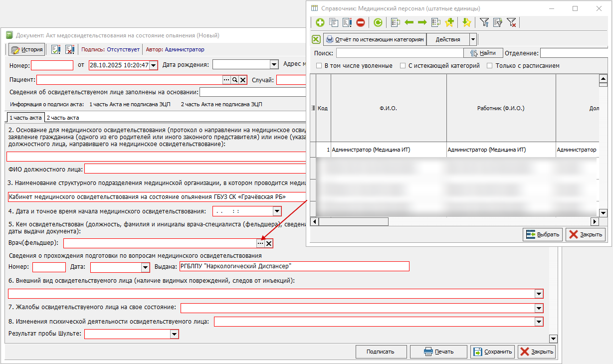Tick the 'Только с расписанием' checkbox
Viewport: 613px width, 364px height.
tap(490, 66)
